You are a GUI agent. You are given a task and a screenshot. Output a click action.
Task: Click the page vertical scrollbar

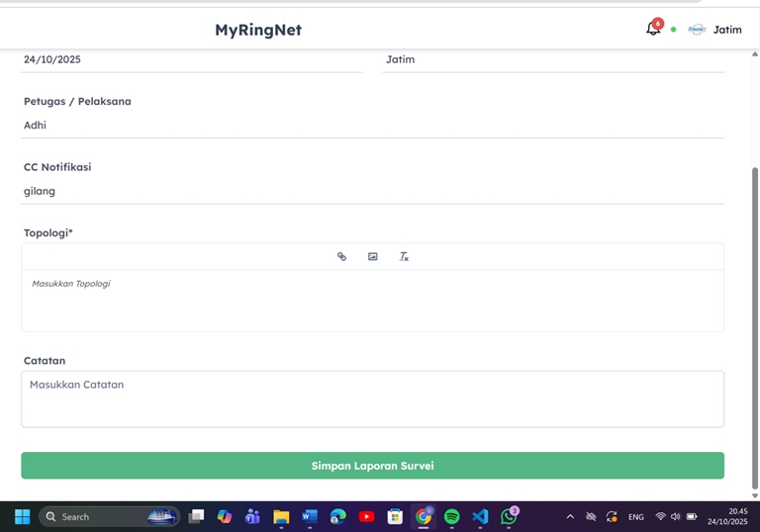click(755, 297)
